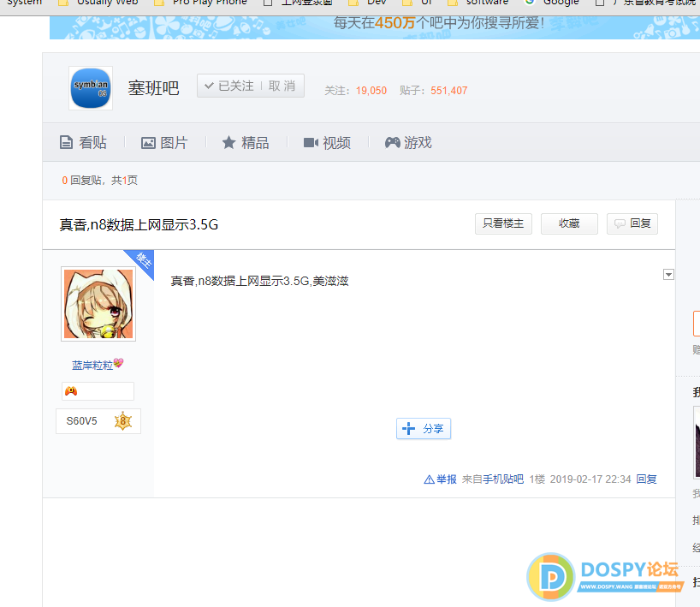Click 取消 to unfollow the forum

tap(282, 86)
